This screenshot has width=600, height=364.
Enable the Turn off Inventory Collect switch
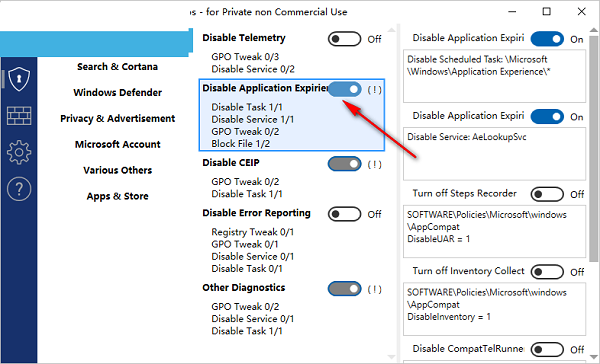click(547, 272)
